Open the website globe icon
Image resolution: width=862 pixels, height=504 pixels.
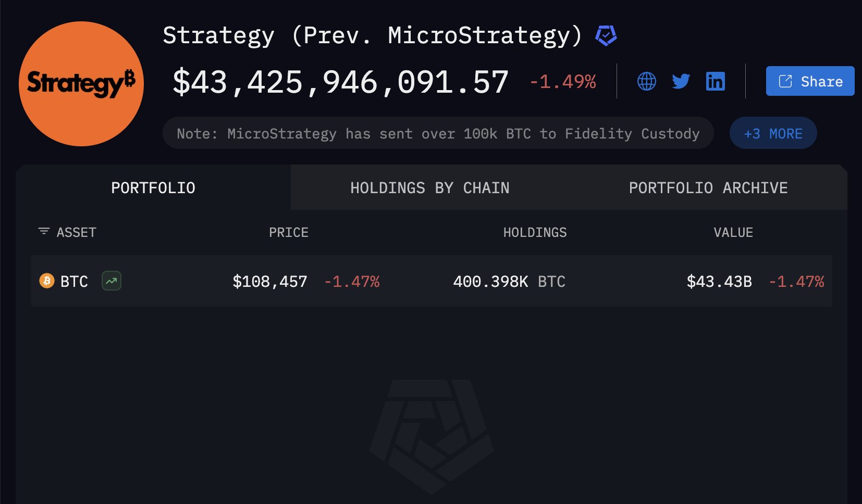click(x=647, y=81)
